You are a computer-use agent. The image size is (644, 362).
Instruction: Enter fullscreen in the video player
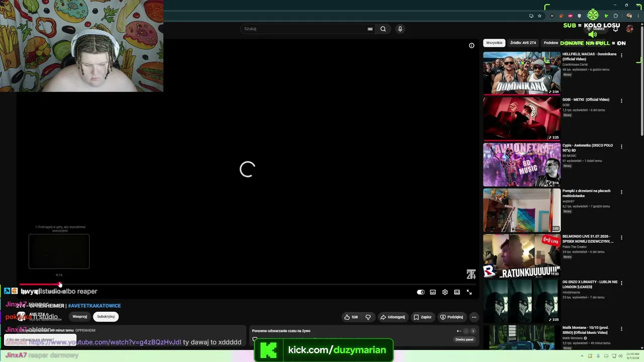point(469,292)
